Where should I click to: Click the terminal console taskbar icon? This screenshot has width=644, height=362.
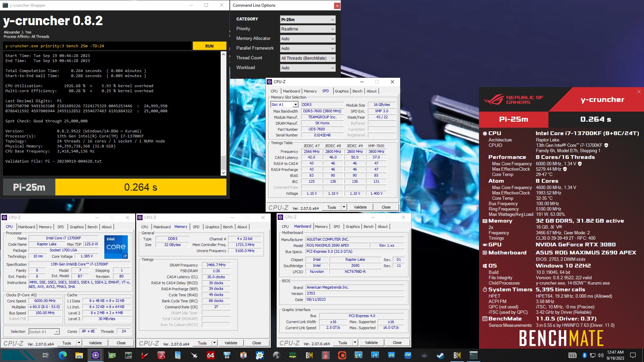[x=474, y=355]
